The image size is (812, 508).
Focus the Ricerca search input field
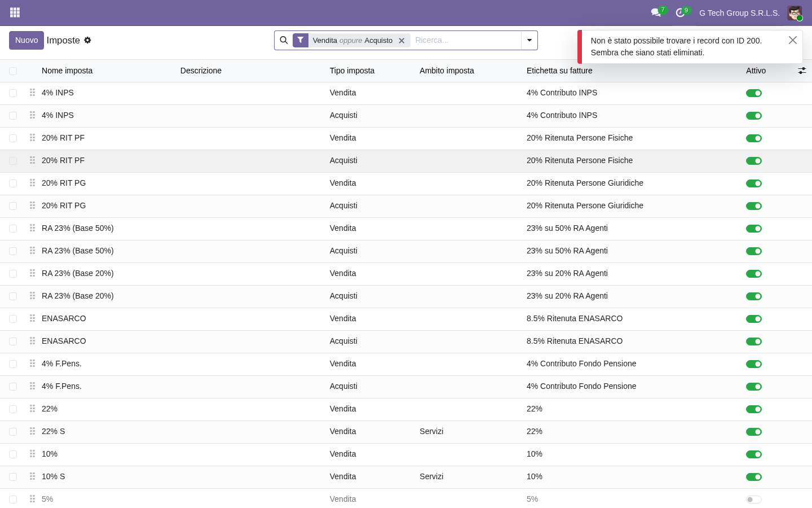pos(466,40)
